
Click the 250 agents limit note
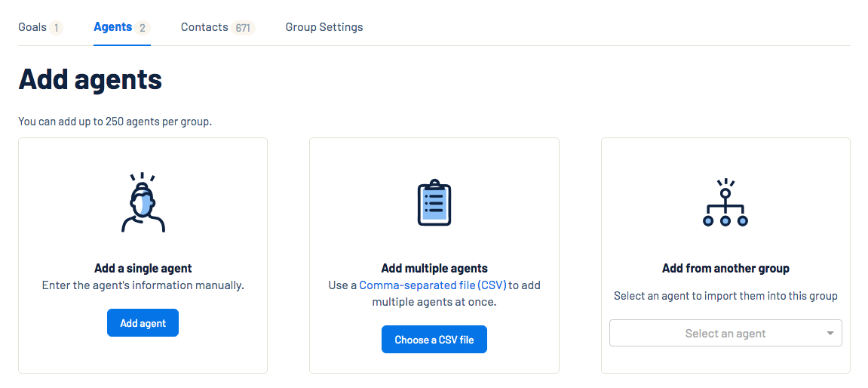coord(115,122)
